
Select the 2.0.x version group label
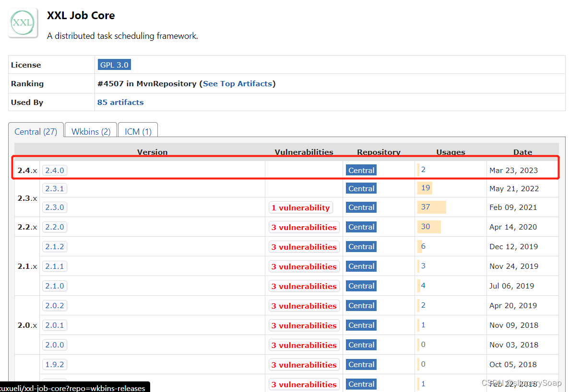[x=27, y=325]
